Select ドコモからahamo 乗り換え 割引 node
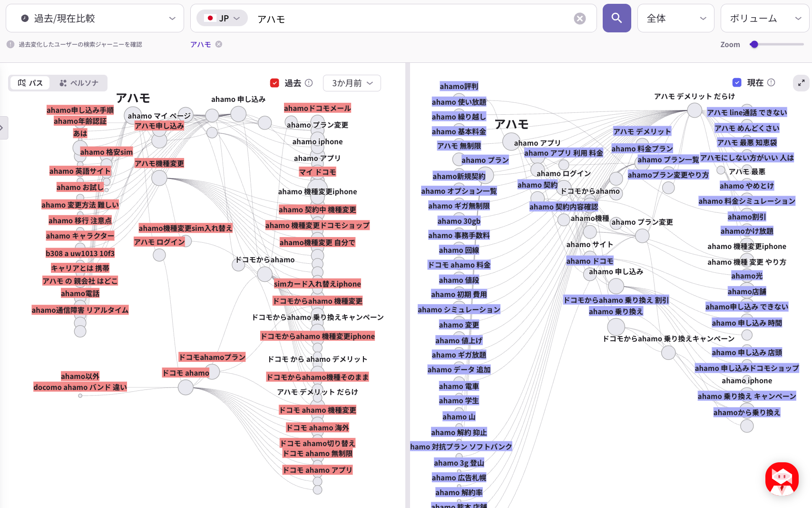This screenshot has width=812, height=508. click(616, 300)
